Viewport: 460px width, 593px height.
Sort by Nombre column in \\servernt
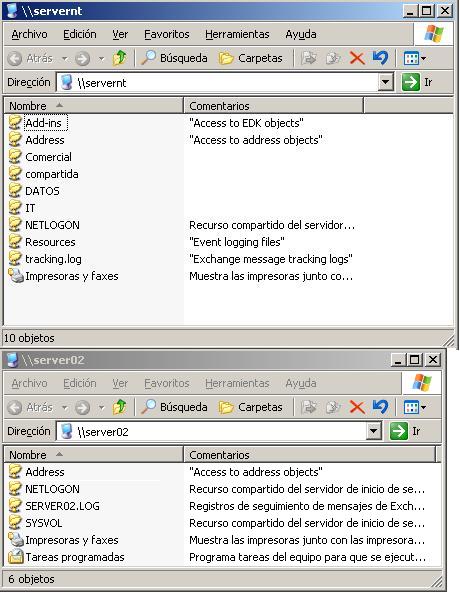[93, 106]
